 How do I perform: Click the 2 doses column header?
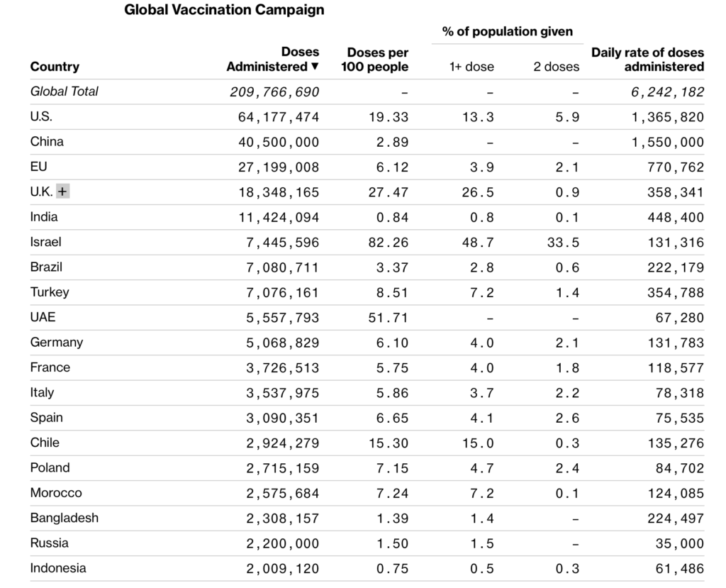556,67
